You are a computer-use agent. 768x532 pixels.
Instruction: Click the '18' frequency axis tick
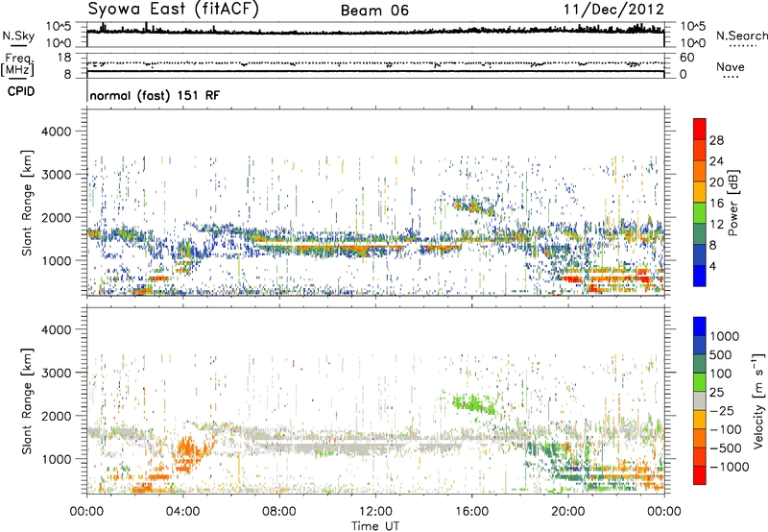64,58
